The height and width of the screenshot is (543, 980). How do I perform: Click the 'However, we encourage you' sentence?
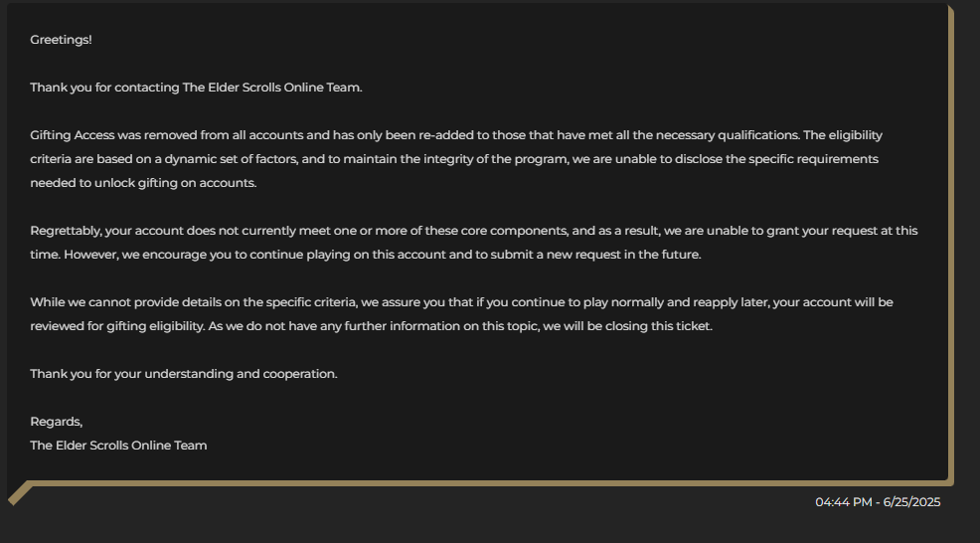(383, 255)
